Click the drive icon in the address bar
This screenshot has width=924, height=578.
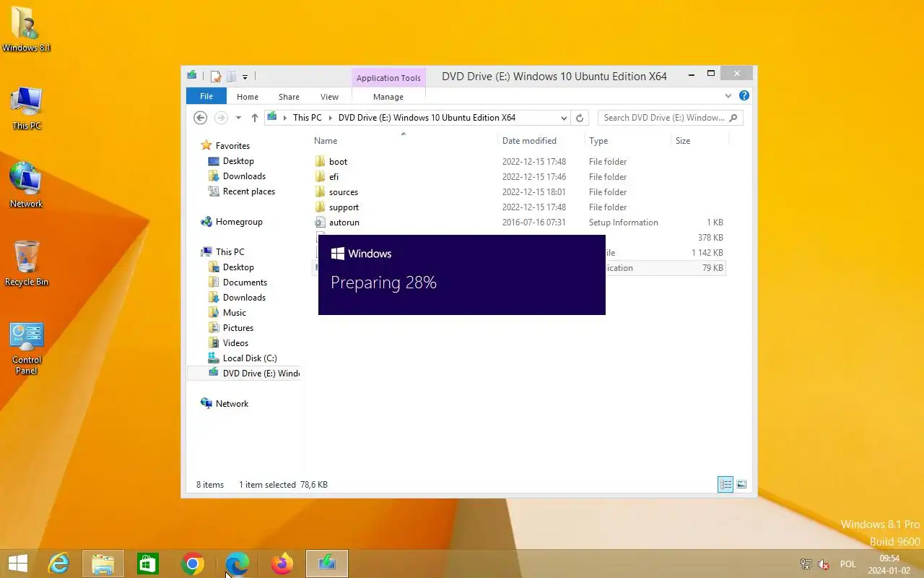click(272, 117)
